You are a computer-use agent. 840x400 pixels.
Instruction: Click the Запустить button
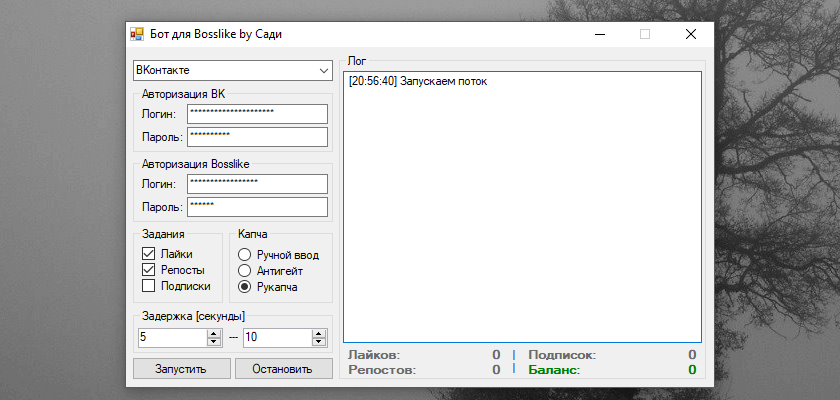182,369
